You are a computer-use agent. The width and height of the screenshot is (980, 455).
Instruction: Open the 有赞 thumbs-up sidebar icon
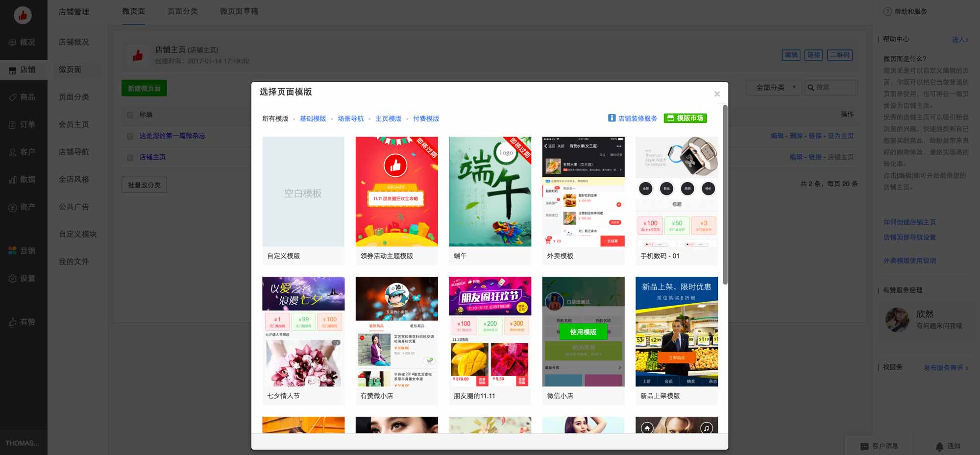(13, 322)
